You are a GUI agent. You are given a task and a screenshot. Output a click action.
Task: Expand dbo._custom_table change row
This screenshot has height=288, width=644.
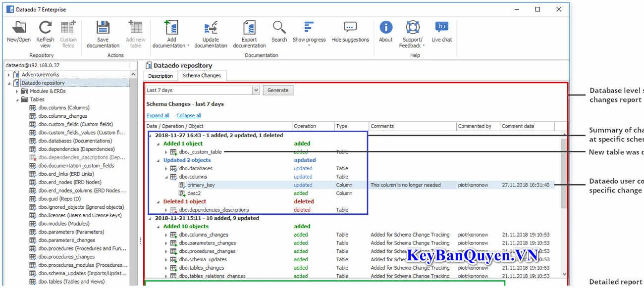pyautogui.click(x=166, y=152)
